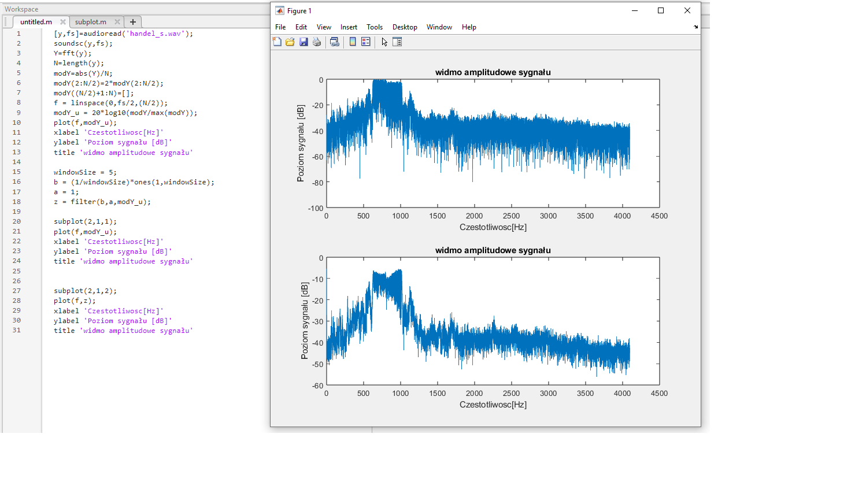Click the Link Plot toolbar icon
The height and width of the screenshot is (504, 851).
point(334,42)
